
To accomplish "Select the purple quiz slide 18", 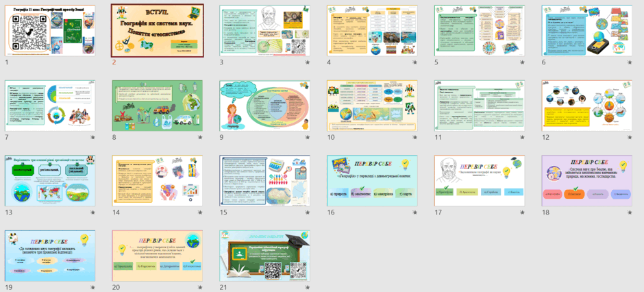I will [x=587, y=181].
